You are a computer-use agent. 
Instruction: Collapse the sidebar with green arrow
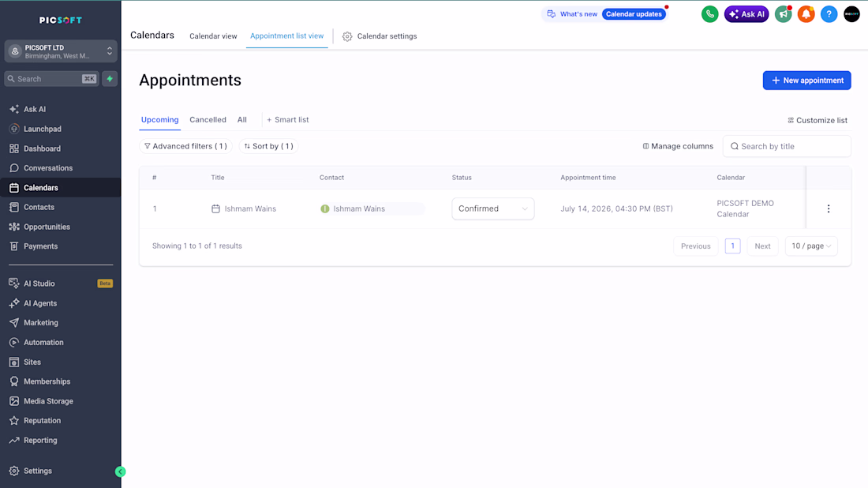120,471
